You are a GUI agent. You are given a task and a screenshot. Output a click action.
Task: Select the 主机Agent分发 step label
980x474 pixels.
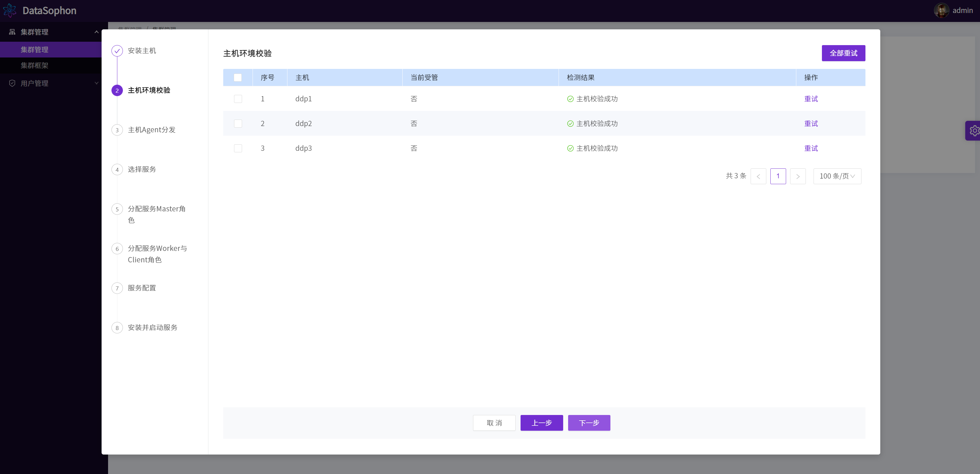pos(151,130)
